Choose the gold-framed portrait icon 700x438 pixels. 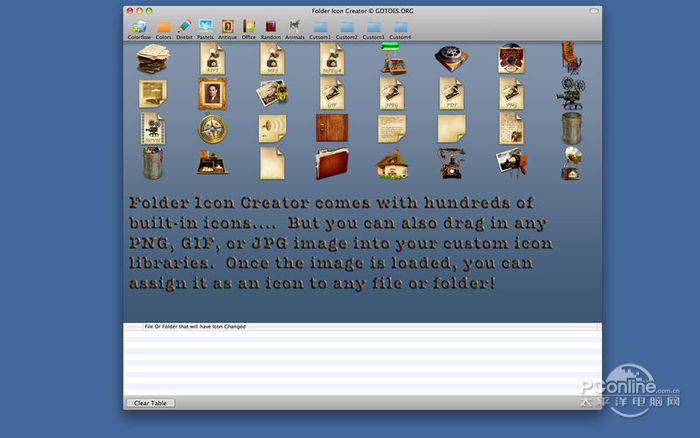click(212, 94)
